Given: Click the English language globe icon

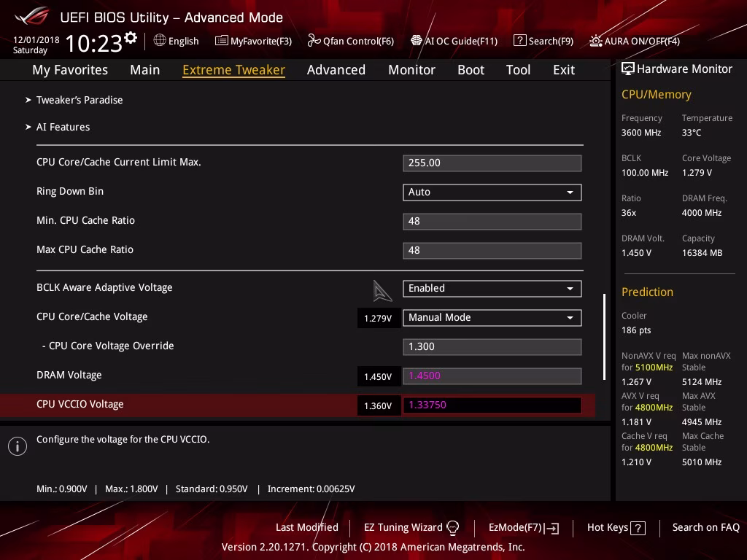Looking at the screenshot, I should [x=160, y=41].
